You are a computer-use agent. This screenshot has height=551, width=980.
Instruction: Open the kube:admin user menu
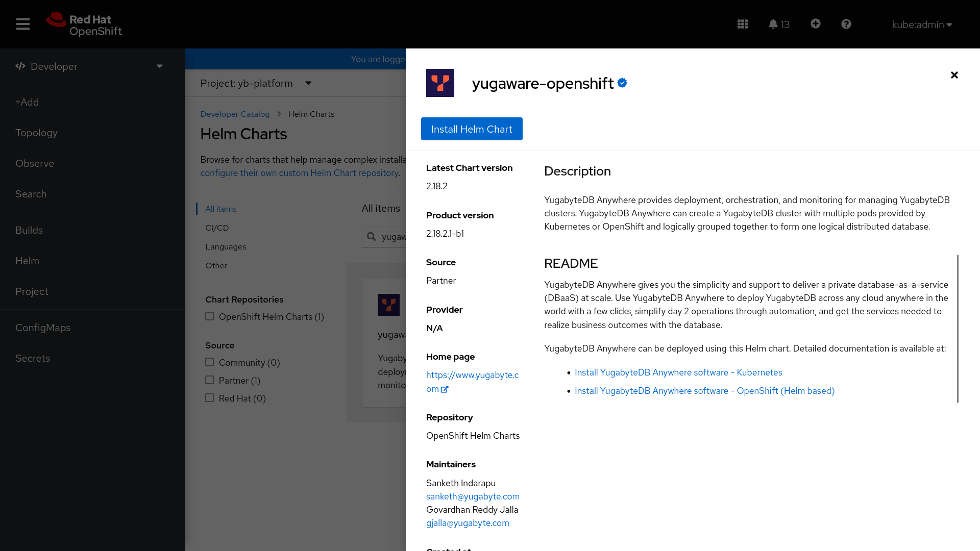pyautogui.click(x=921, y=24)
